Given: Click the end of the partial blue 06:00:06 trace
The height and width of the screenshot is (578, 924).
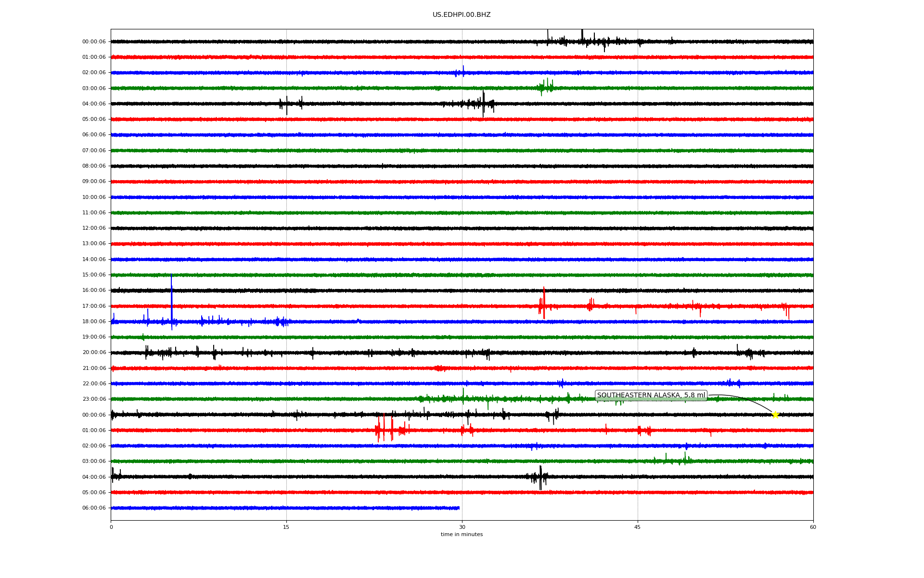Looking at the screenshot, I should pos(459,508).
